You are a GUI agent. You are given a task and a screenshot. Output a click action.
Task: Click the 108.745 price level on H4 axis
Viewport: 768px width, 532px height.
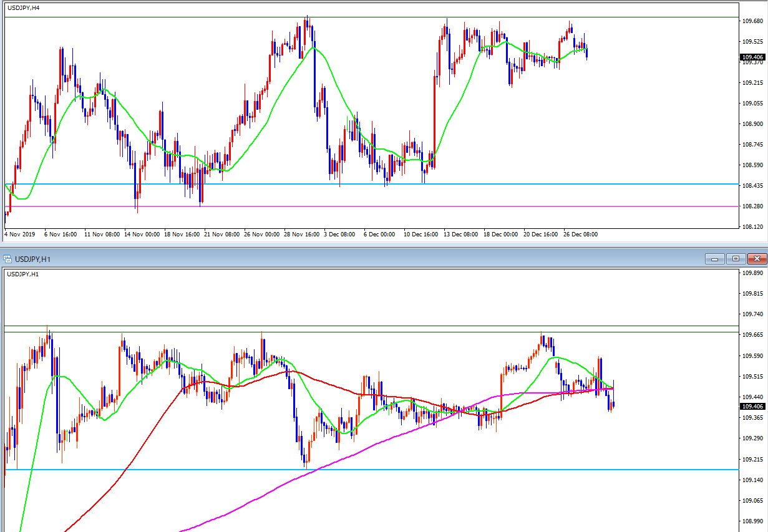point(753,145)
